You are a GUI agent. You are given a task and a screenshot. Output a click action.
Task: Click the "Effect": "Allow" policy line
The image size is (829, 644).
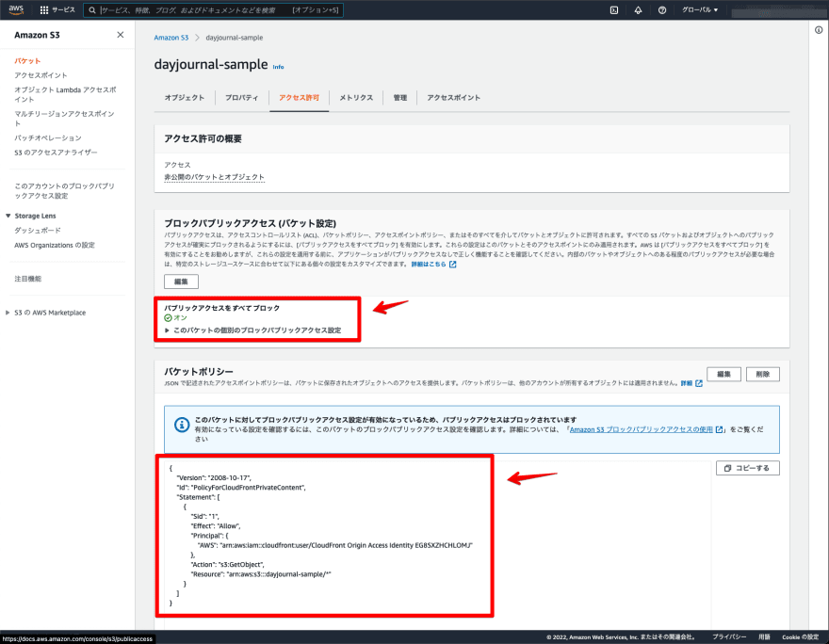click(x=216, y=526)
